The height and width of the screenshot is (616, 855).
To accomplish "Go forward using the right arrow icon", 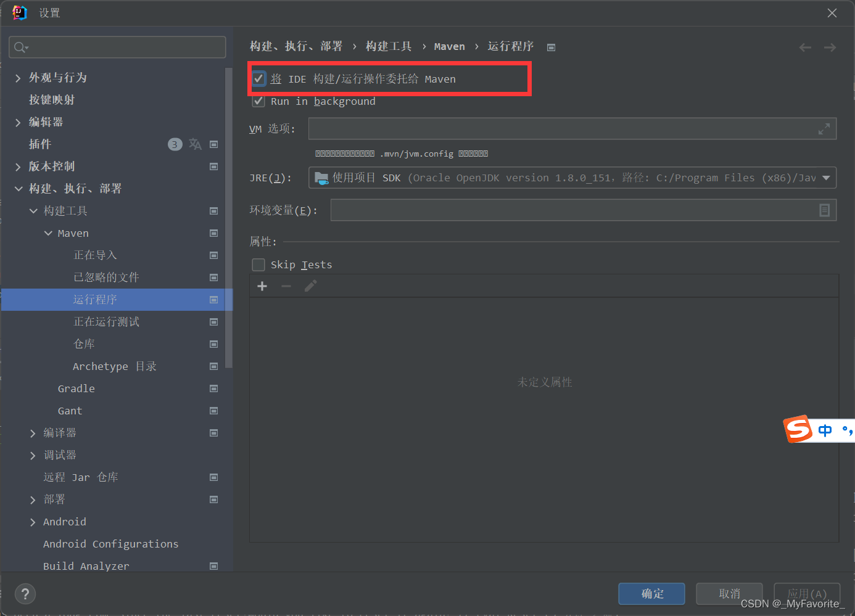I will click(x=830, y=47).
